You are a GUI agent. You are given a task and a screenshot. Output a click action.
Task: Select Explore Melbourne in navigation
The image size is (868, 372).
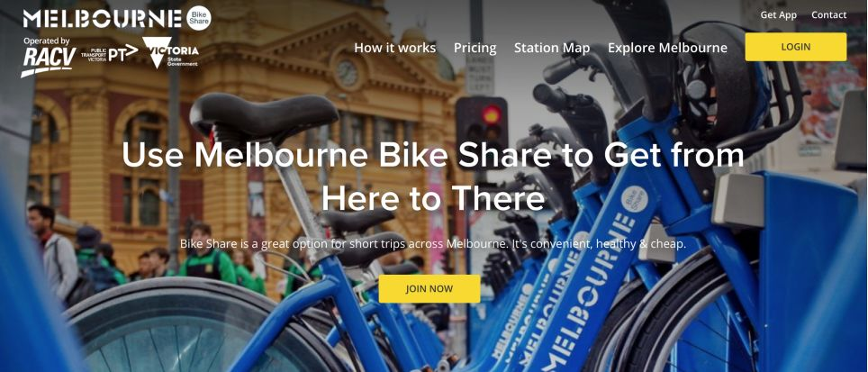click(x=667, y=48)
